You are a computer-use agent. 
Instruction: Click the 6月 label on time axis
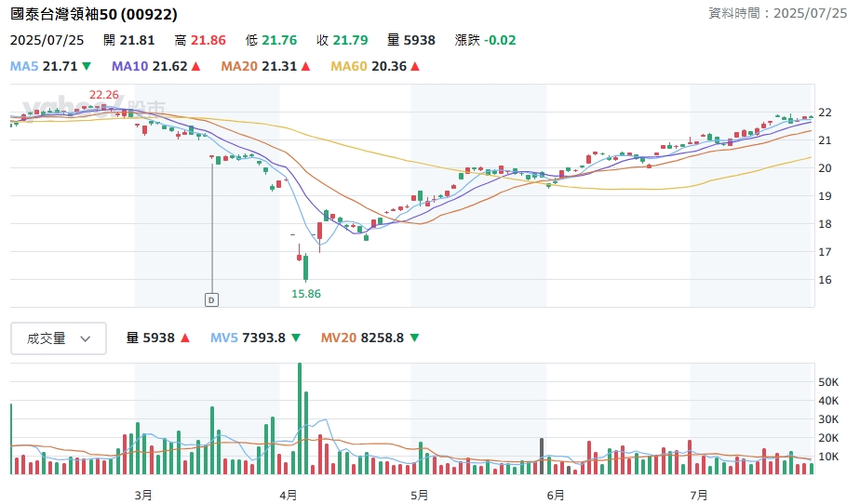(556, 495)
